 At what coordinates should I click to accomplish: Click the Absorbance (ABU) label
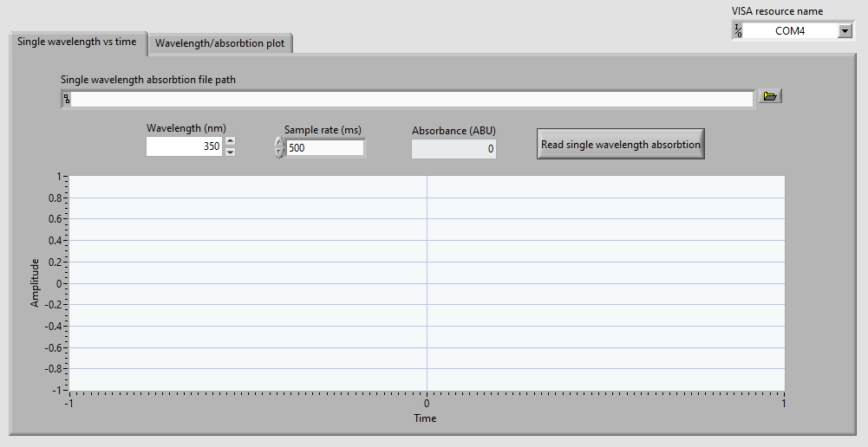[x=454, y=131]
